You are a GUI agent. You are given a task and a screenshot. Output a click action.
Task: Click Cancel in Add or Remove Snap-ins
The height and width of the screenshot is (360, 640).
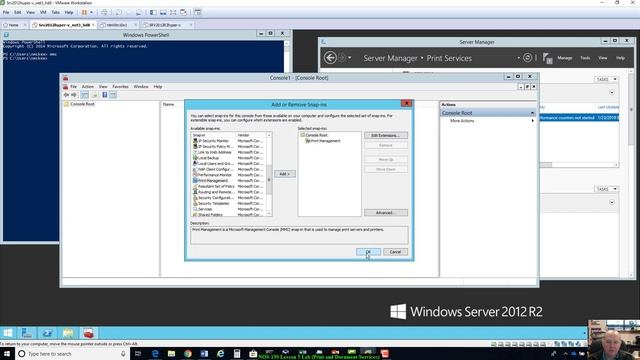coord(395,252)
